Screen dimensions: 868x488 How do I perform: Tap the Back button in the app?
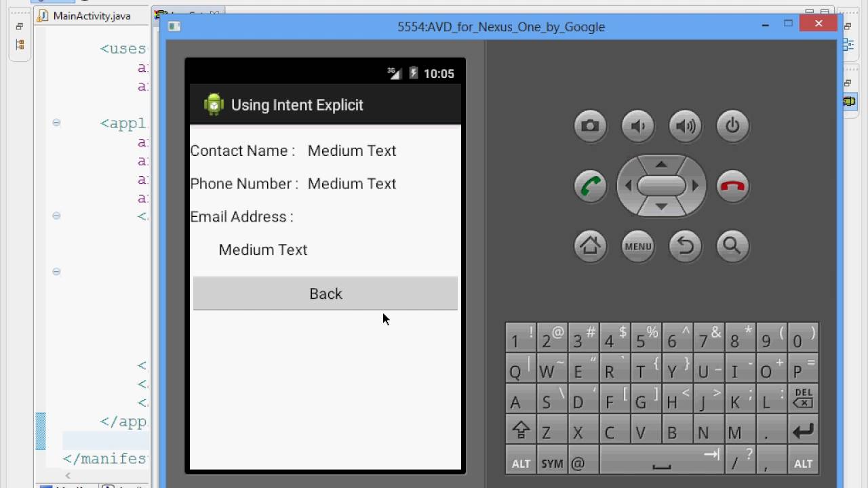pyautogui.click(x=325, y=293)
